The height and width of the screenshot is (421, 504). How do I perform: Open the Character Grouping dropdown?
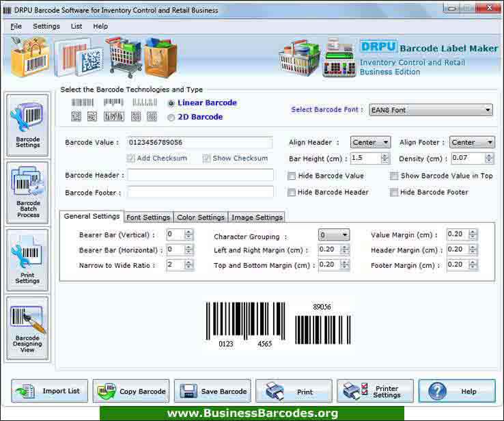[334, 235]
